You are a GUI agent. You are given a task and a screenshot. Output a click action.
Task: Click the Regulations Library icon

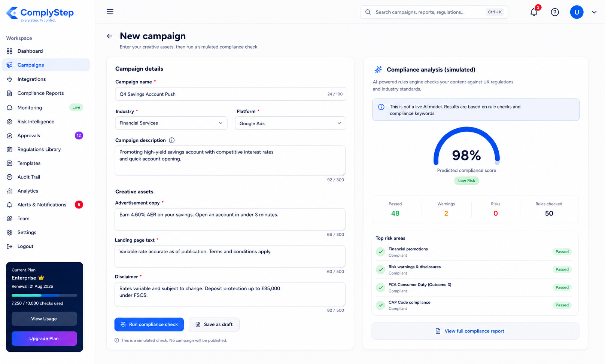point(10,149)
